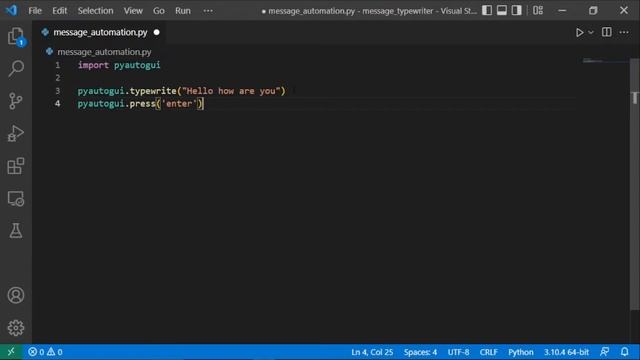Screen dimensions: 640x360
Task: Open the Run menu
Action: pyautogui.click(x=183, y=11)
